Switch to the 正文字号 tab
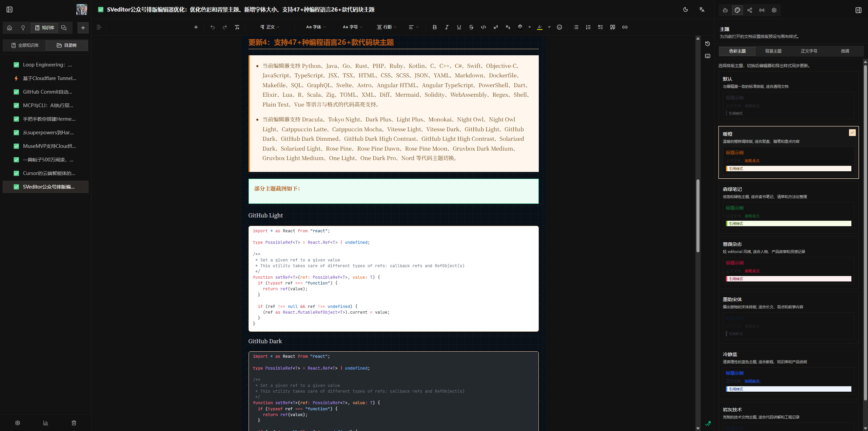 point(809,51)
